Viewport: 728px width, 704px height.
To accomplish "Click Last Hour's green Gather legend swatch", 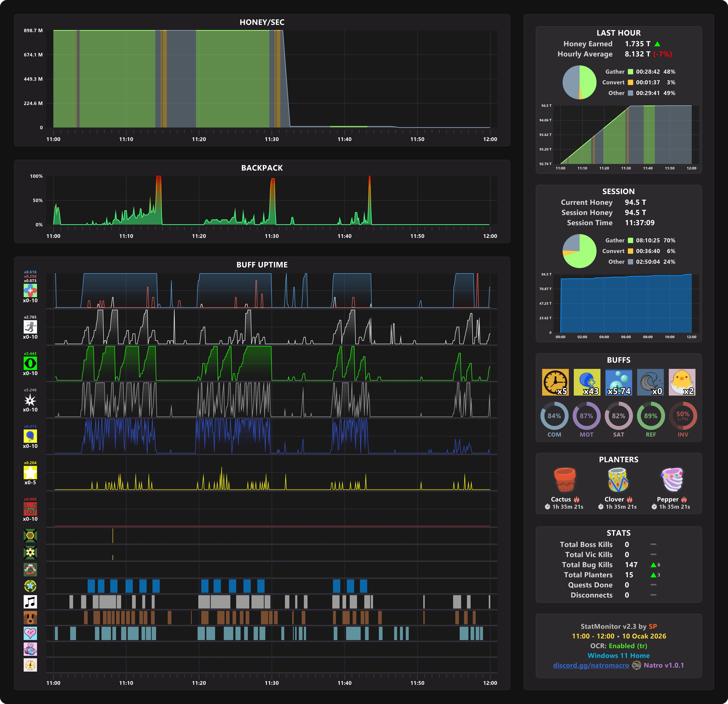I will [x=630, y=72].
